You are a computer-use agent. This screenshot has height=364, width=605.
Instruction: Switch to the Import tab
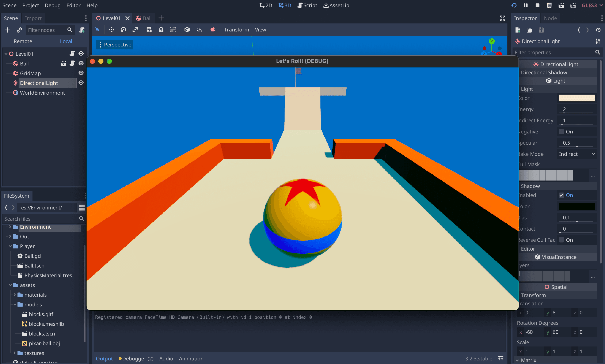tap(33, 18)
